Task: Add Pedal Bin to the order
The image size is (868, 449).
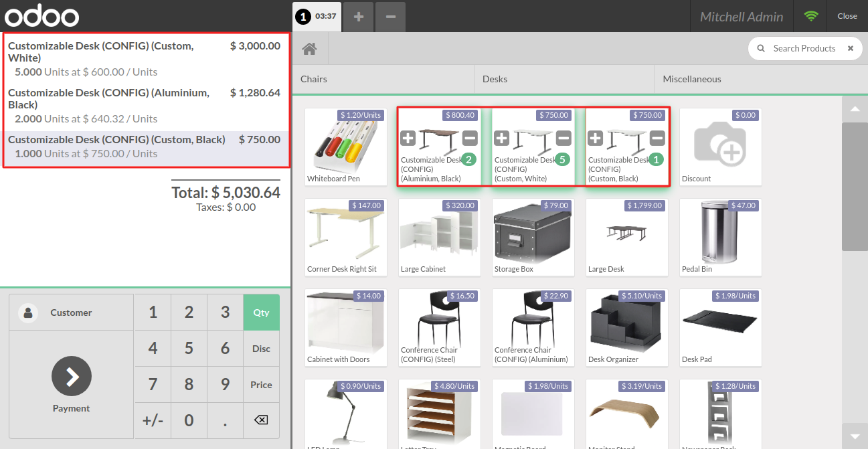Action: [x=721, y=238]
